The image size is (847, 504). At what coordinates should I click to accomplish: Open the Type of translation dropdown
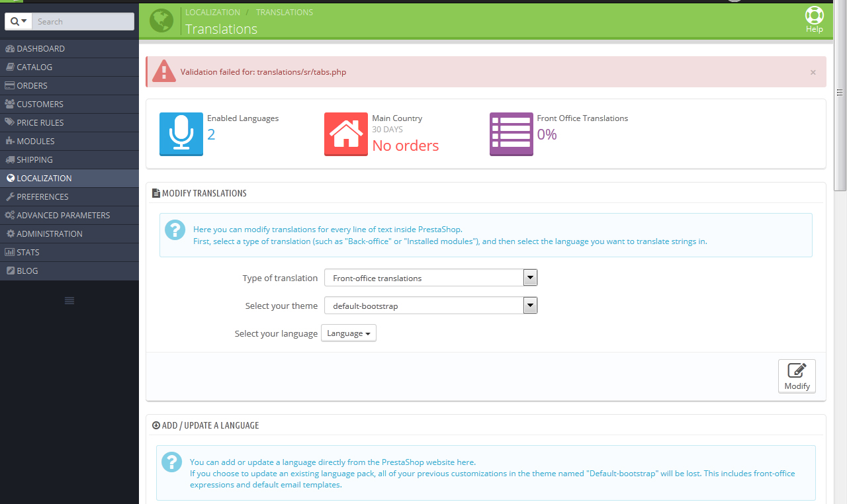[x=431, y=278]
